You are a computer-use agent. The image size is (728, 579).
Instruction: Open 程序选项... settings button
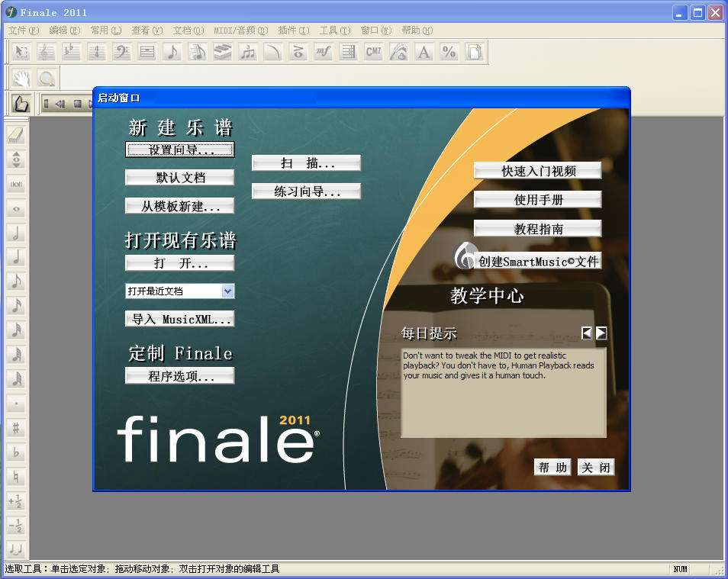(x=179, y=375)
